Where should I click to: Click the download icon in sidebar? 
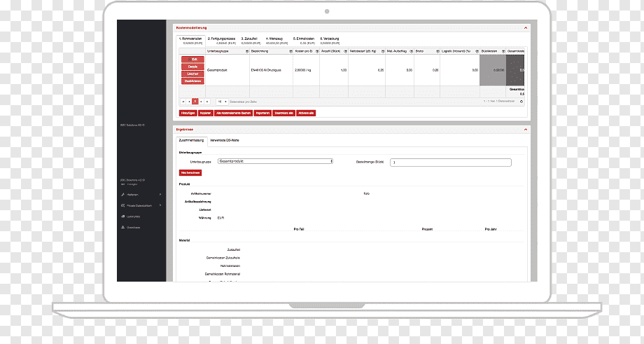(x=122, y=227)
